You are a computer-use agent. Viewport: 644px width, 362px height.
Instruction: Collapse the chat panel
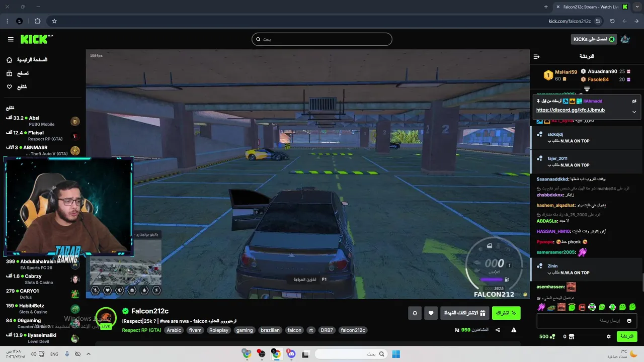pos(536,56)
